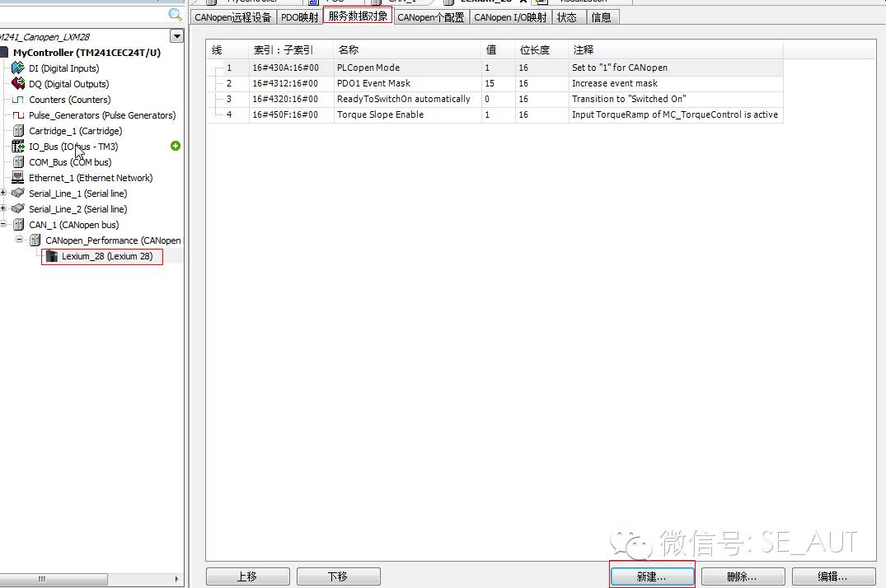Click value 0 in ReadyToSwitchOn row

[x=487, y=99]
